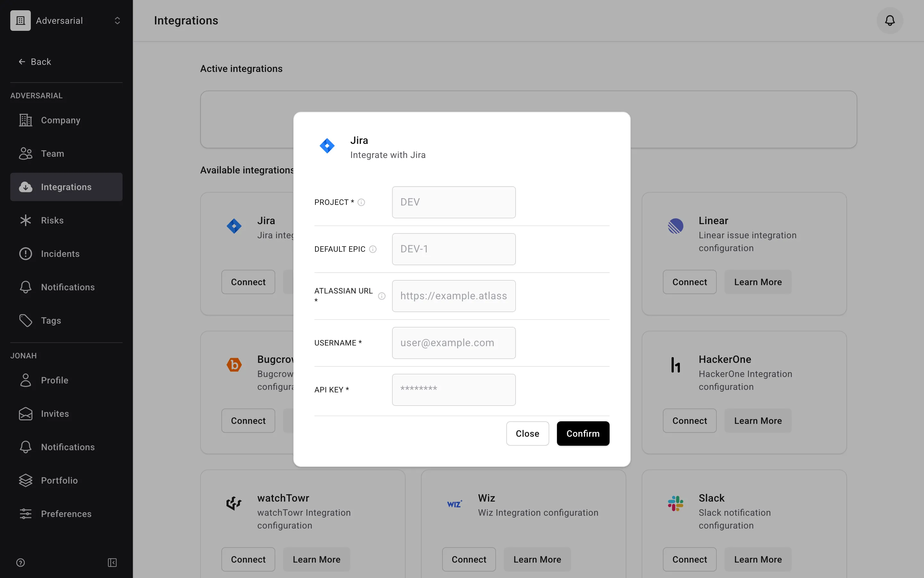Open Notifications under Jonah section
This screenshot has height=578, width=924.
66,447
